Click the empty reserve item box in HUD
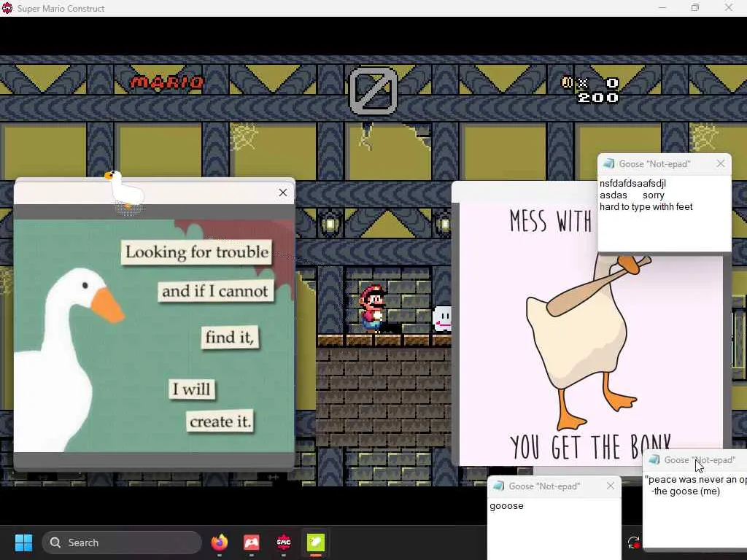Viewport: 747px width, 560px height. (x=373, y=90)
